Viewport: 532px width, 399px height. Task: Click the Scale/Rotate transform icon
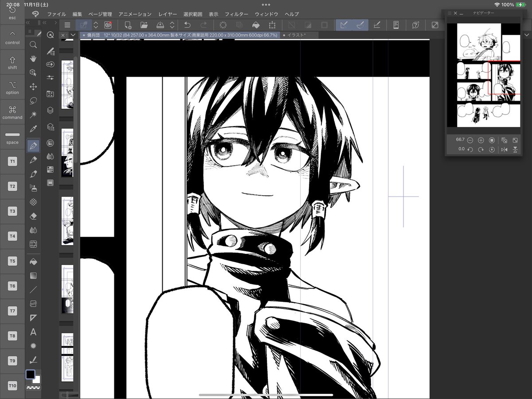click(x=272, y=25)
